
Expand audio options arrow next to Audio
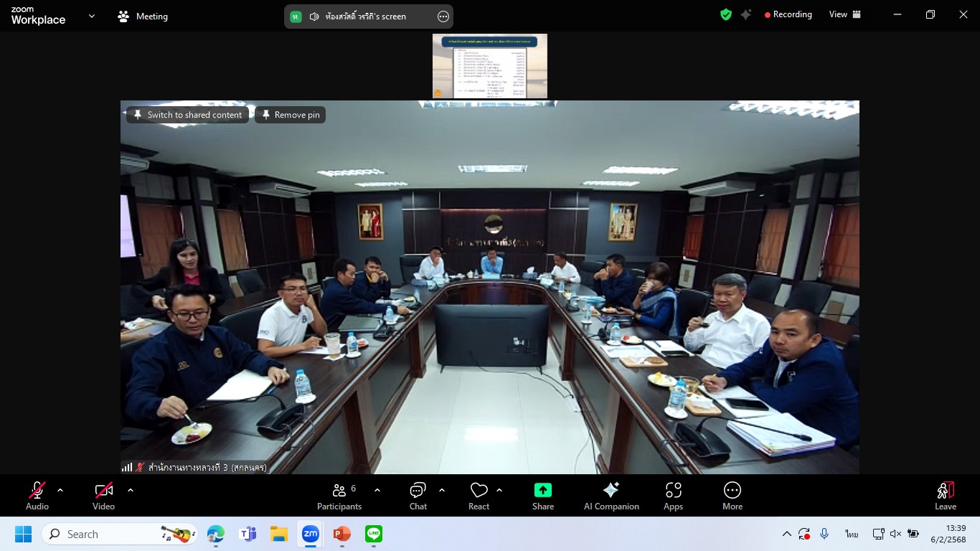click(x=60, y=490)
